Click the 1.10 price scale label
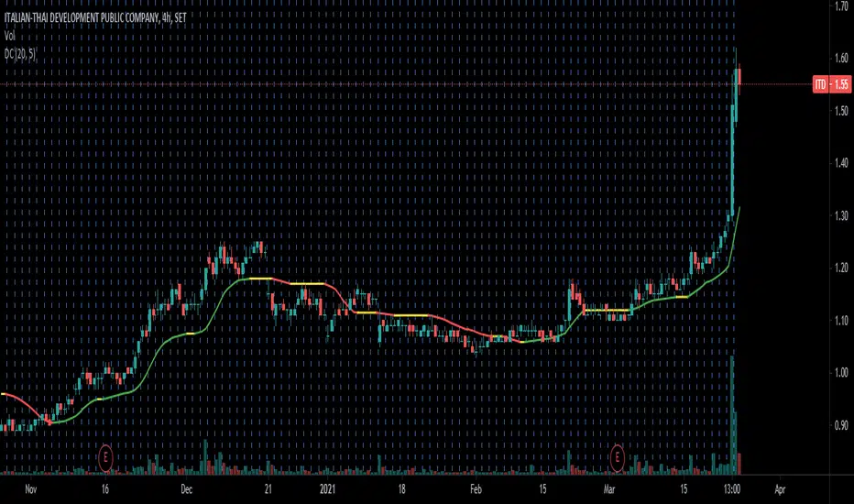854x504 pixels. point(841,321)
